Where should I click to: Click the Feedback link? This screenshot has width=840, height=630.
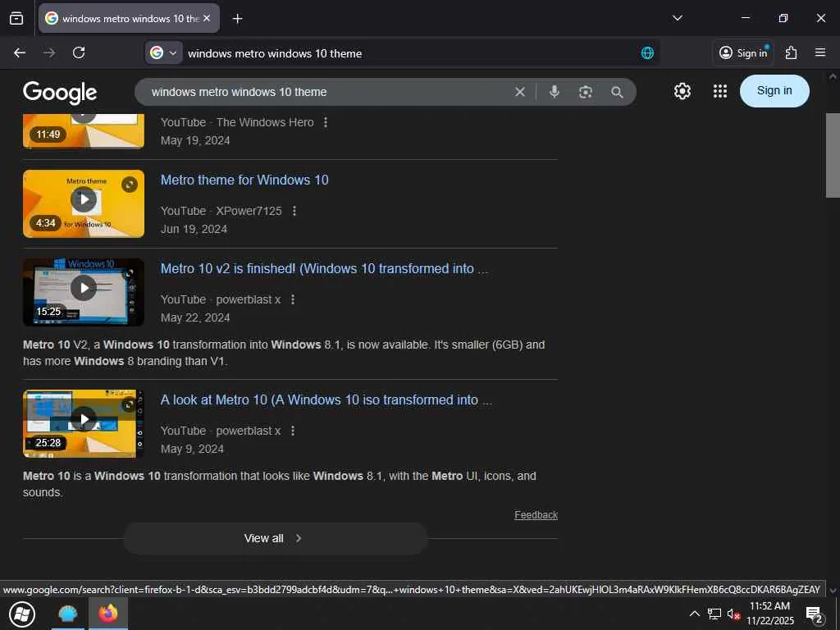536,515
